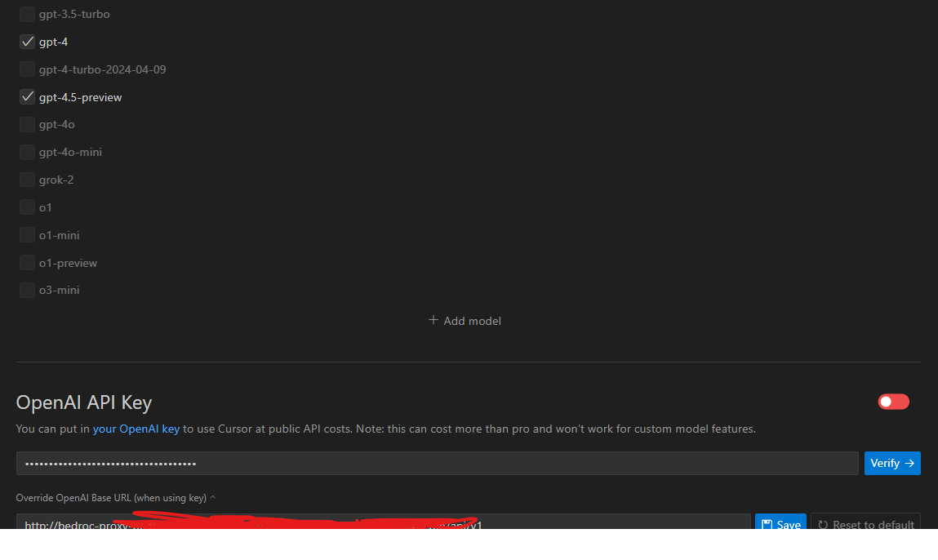Image resolution: width=938 pixels, height=560 pixels.
Task: Click into the OpenAI API key field
Action: tap(437, 463)
